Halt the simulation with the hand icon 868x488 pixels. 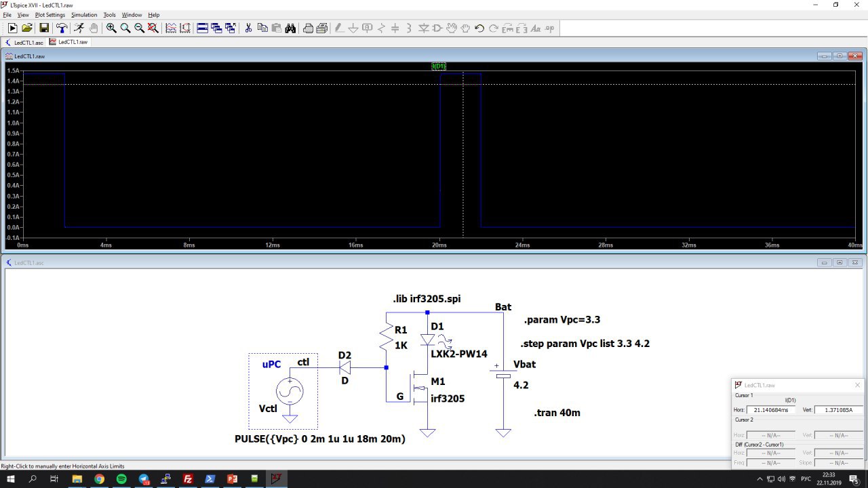point(94,28)
